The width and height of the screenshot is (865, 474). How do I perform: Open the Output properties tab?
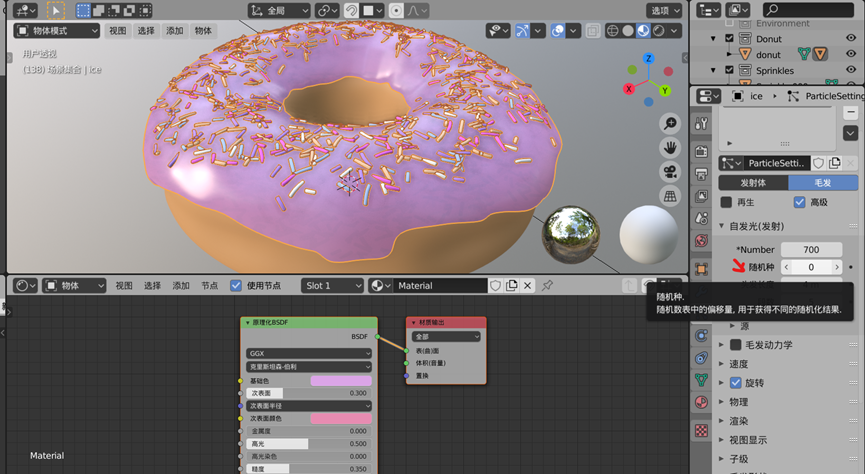[x=701, y=174]
